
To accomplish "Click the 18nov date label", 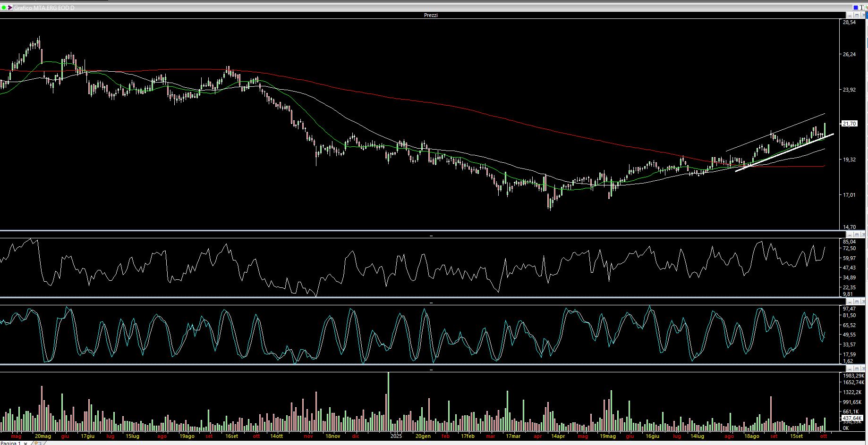I will coord(332,436).
